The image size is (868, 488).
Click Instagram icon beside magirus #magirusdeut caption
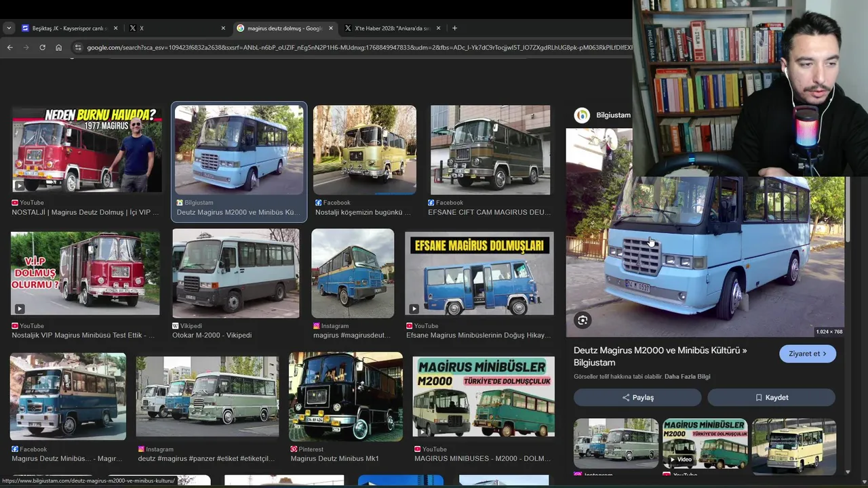click(x=317, y=326)
